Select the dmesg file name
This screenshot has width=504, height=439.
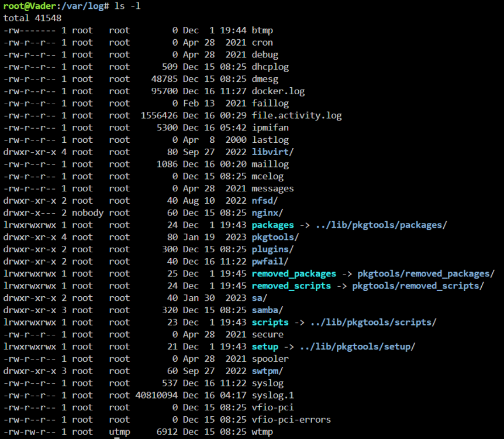(265, 80)
